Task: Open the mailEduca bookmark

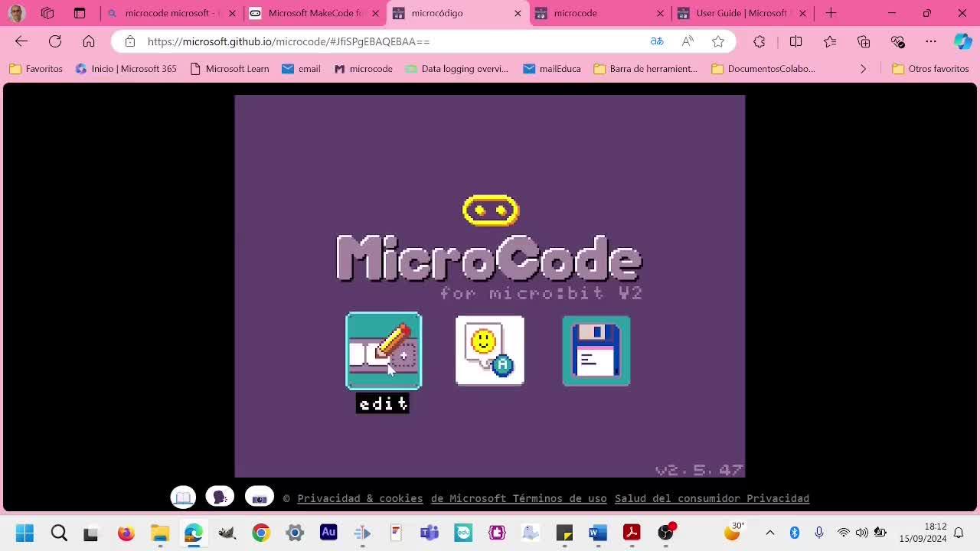Action: point(552,69)
